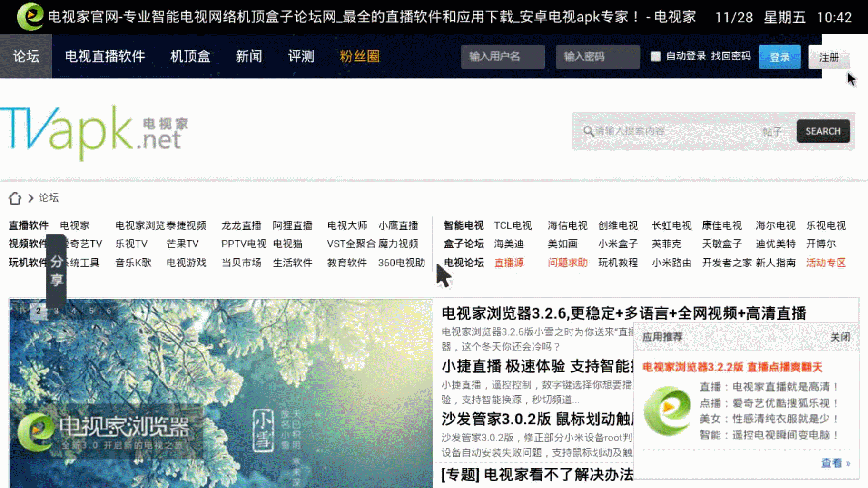Click the TVapk.net logo
The image size is (868, 488).
tap(90, 132)
